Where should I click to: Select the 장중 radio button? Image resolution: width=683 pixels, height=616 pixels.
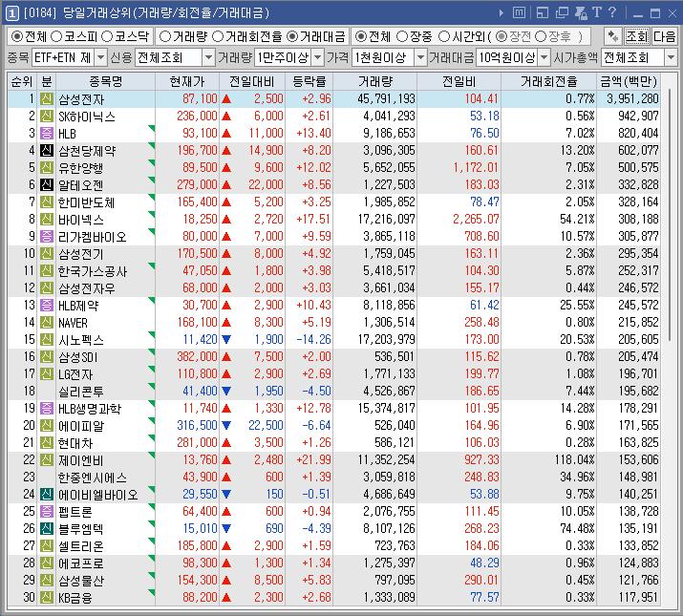coord(402,36)
